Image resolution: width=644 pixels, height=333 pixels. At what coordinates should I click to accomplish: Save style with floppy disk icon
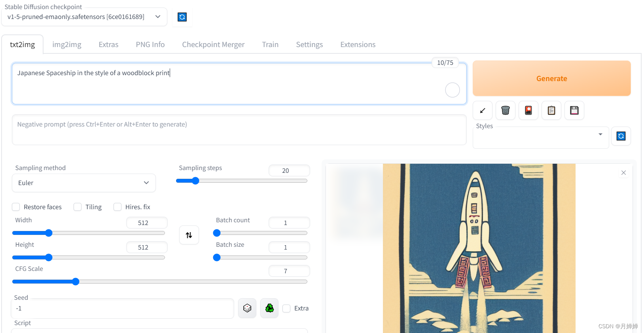tap(574, 110)
